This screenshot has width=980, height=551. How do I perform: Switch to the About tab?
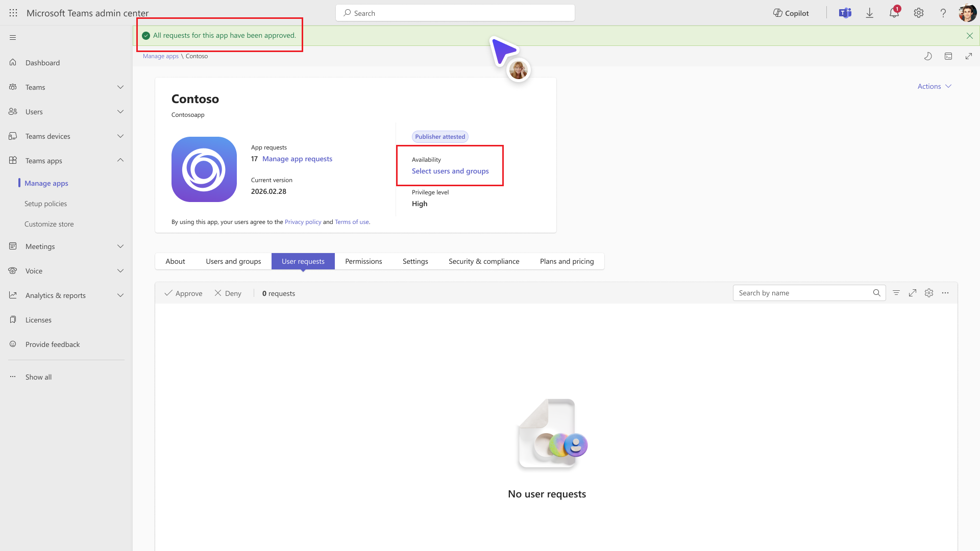click(175, 261)
